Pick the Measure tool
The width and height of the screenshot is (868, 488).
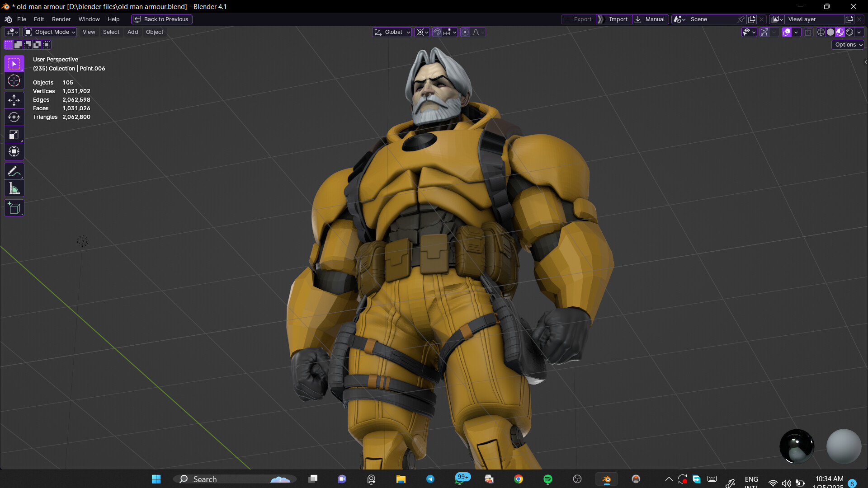click(x=14, y=188)
